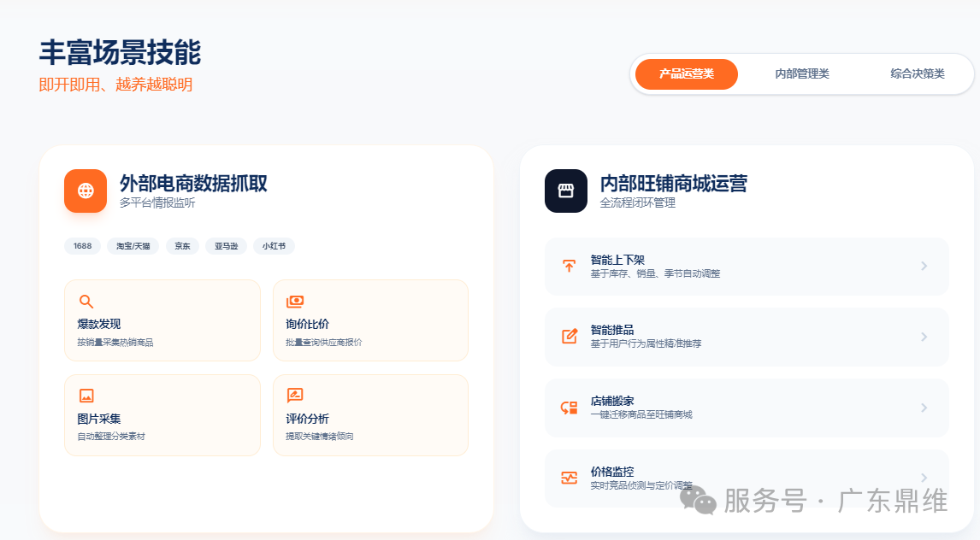This screenshot has height=540, width=980.
Task: Click the 外部电商数据抓取 heading
Action: 193,184
